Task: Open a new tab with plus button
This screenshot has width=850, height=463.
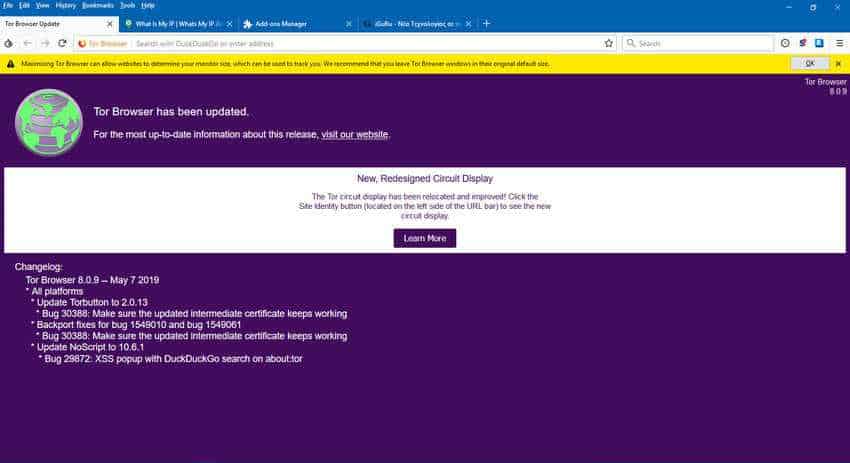Action: 486,23
